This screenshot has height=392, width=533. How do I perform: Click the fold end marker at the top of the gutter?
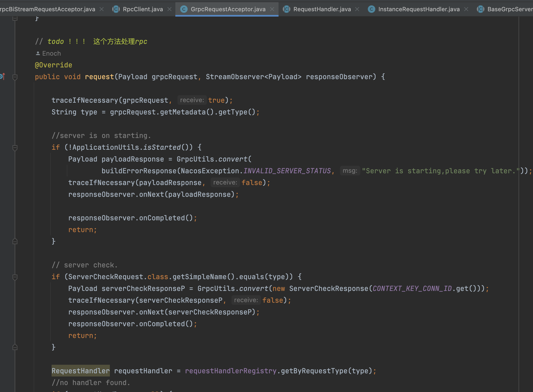(x=15, y=18)
